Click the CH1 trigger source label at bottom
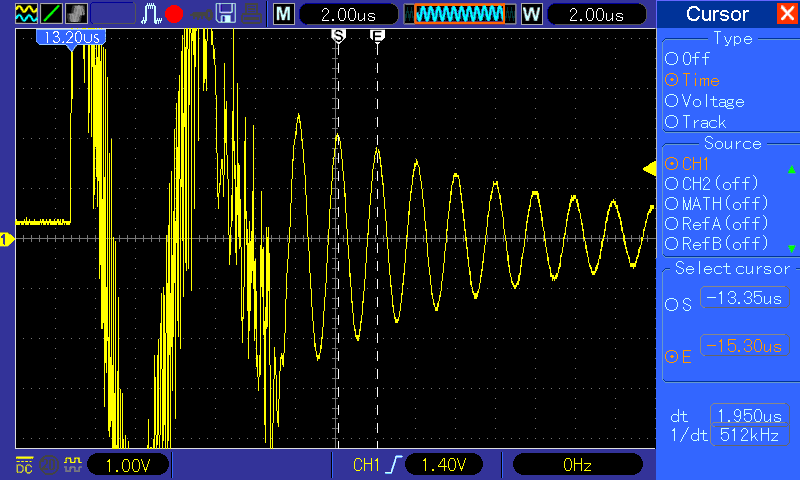Viewport: 800px width, 480px height. coord(366,465)
